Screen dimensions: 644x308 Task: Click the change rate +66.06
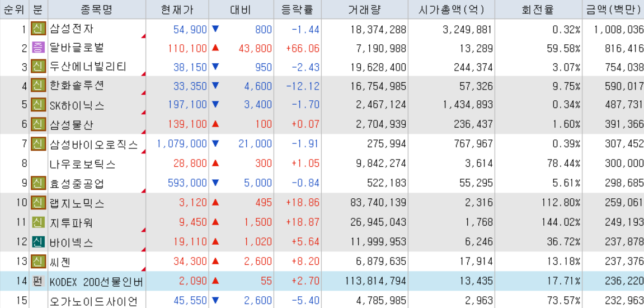click(303, 48)
